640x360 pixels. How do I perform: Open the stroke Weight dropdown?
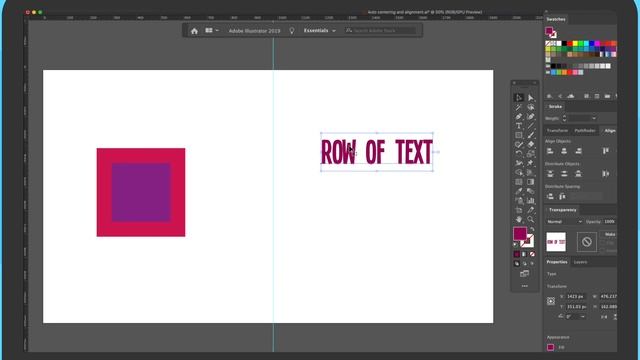594,118
